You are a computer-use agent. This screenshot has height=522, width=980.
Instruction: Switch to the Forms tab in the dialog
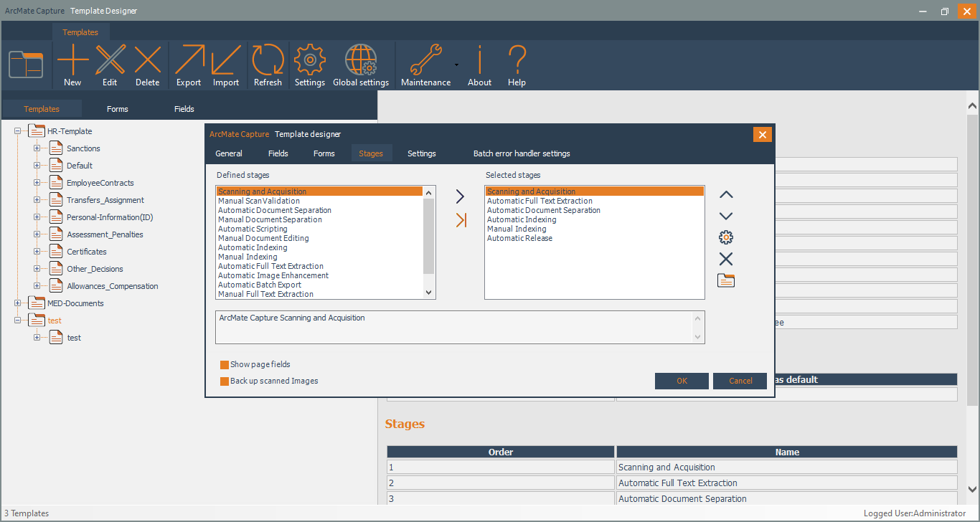click(324, 153)
